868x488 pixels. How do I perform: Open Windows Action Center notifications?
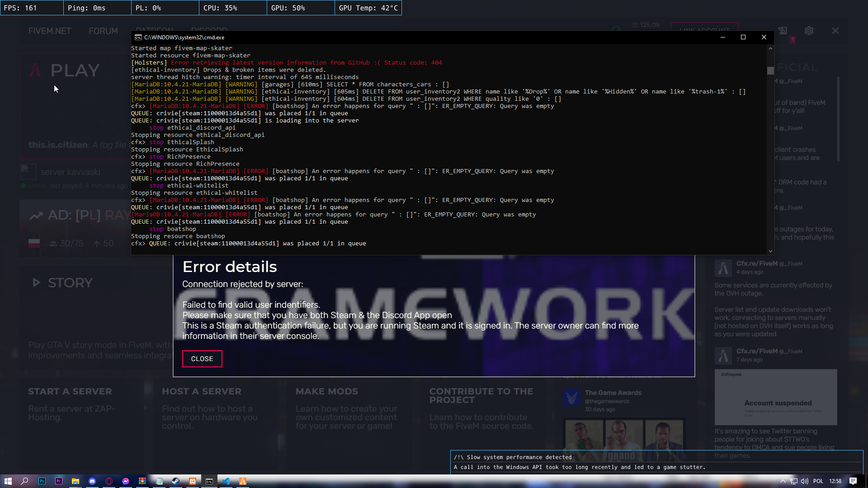(x=853, y=481)
